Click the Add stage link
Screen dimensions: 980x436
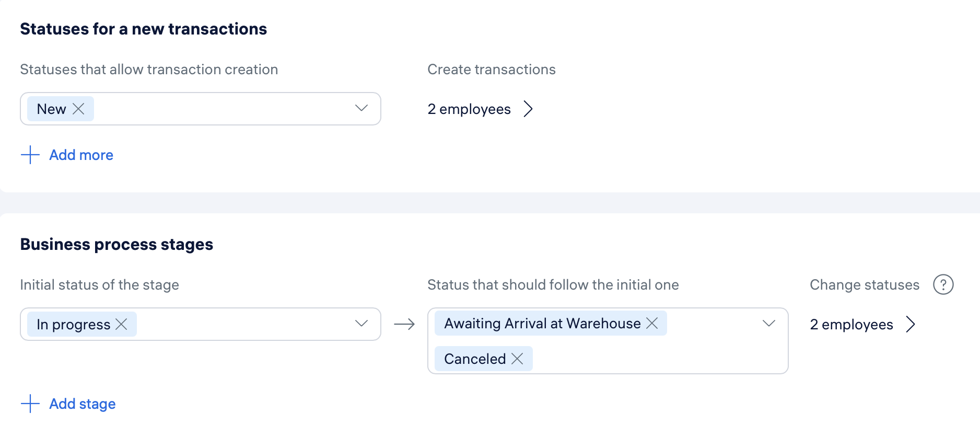point(83,404)
